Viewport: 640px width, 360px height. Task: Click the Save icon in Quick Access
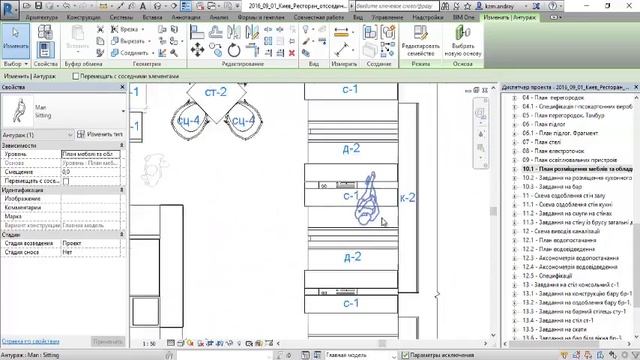click(38, 6)
